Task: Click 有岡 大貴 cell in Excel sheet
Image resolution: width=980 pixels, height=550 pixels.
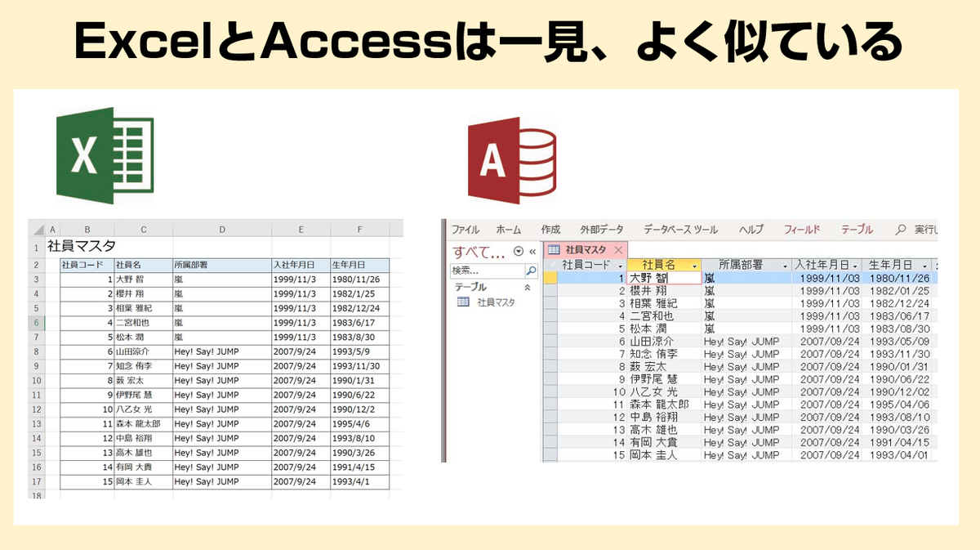Action: click(143, 467)
